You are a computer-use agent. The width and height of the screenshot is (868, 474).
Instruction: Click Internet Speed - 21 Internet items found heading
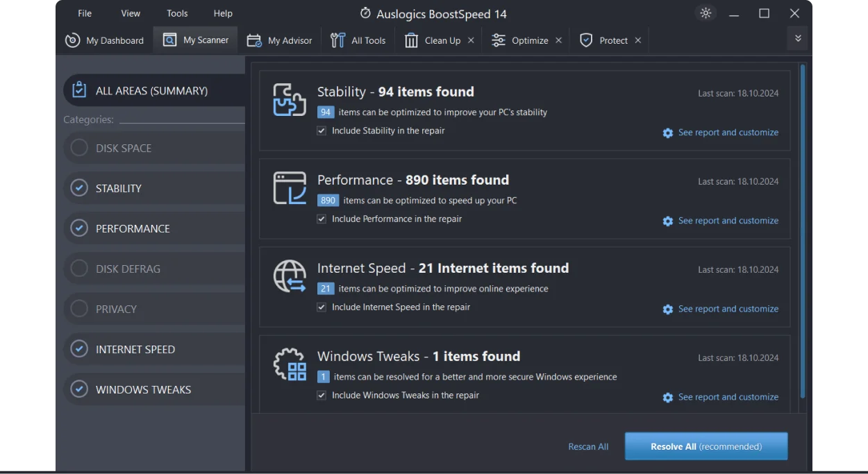coord(443,268)
